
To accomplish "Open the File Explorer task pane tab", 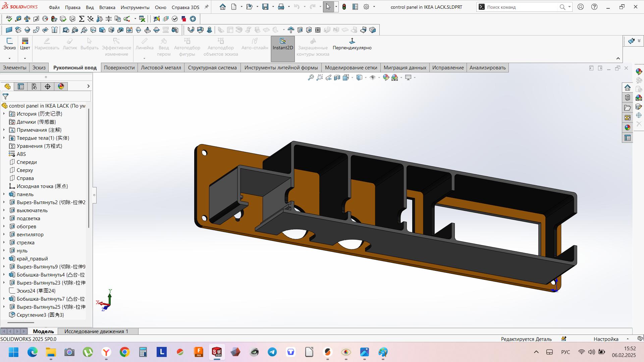I will (x=628, y=108).
